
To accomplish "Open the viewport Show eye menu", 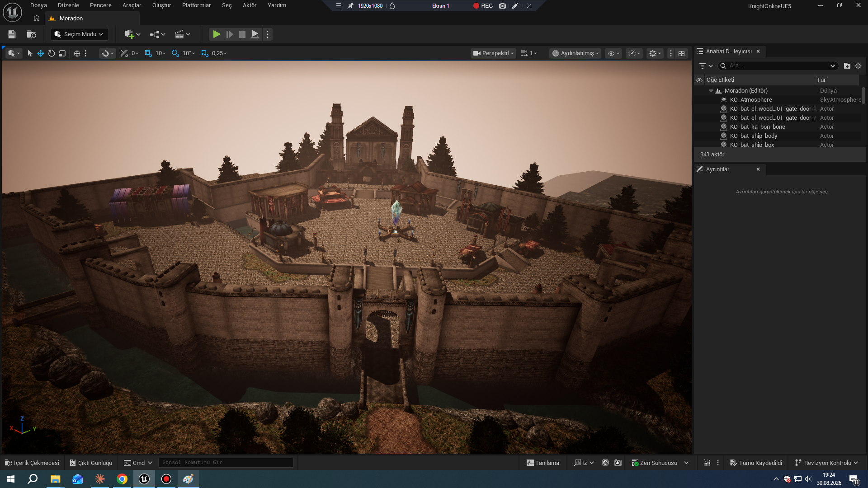I will [613, 53].
